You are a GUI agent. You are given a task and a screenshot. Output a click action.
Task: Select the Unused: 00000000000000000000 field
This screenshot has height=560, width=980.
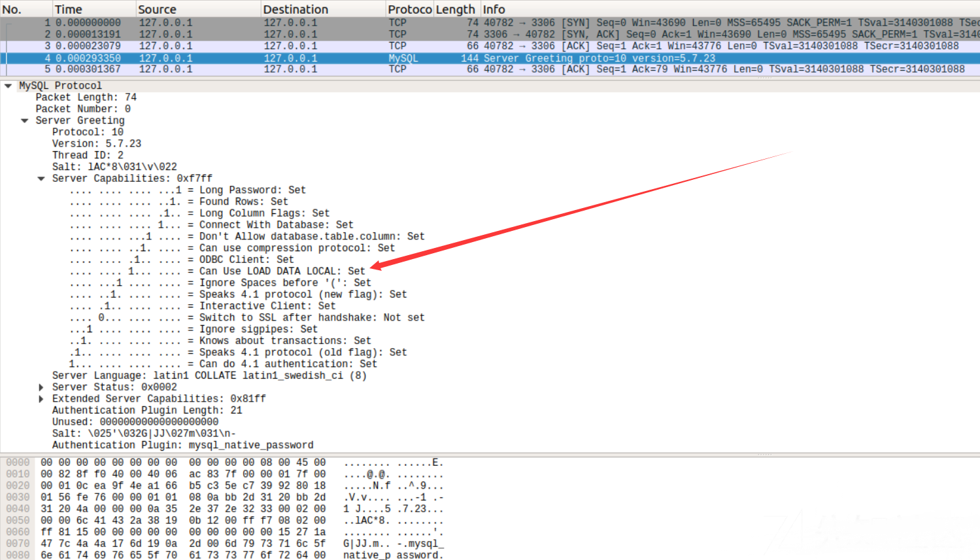tap(135, 423)
